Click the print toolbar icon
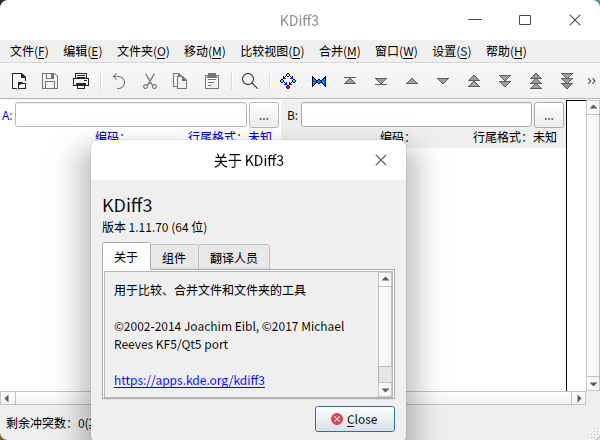Viewport: 600px width, 440px height. pos(81,81)
